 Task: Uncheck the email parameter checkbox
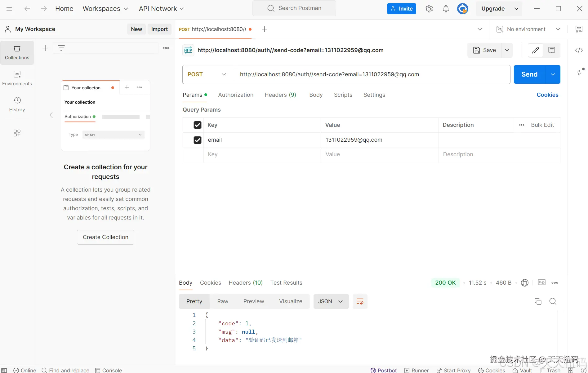point(198,140)
